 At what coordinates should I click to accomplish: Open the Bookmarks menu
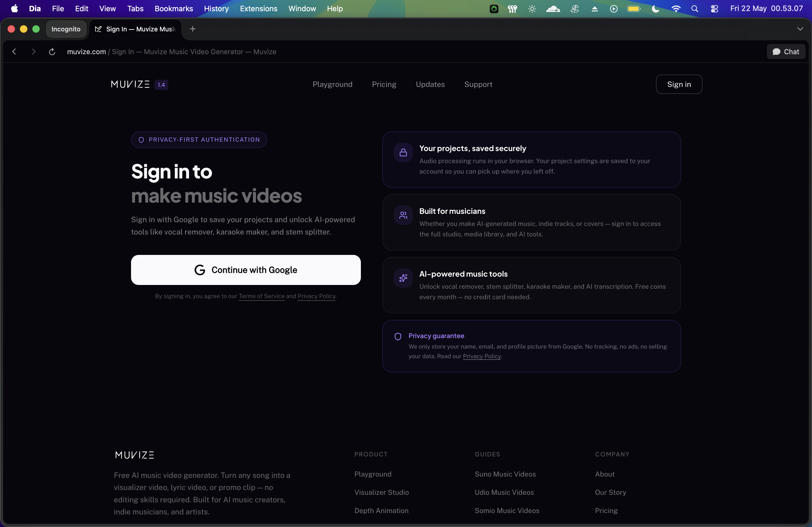(x=174, y=9)
